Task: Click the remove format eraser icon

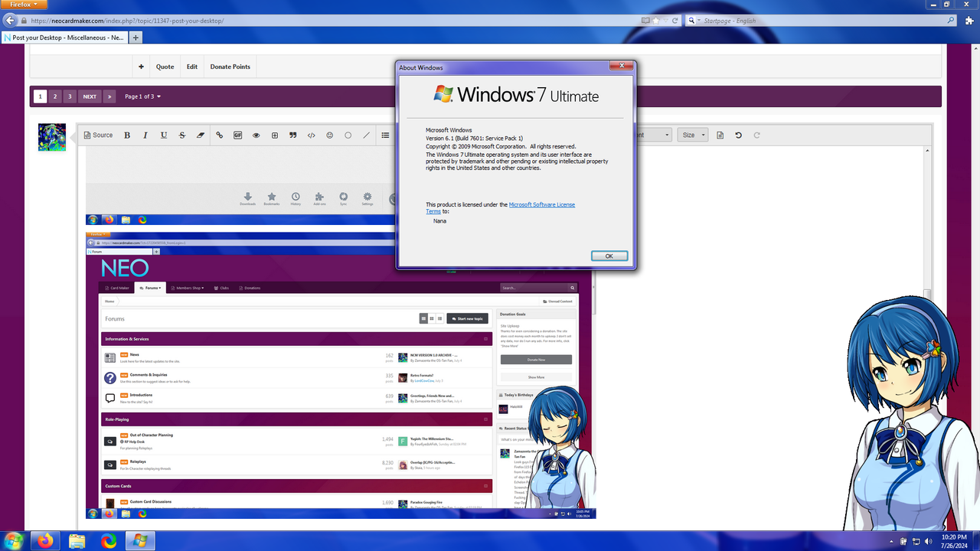Action: pyautogui.click(x=201, y=135)
